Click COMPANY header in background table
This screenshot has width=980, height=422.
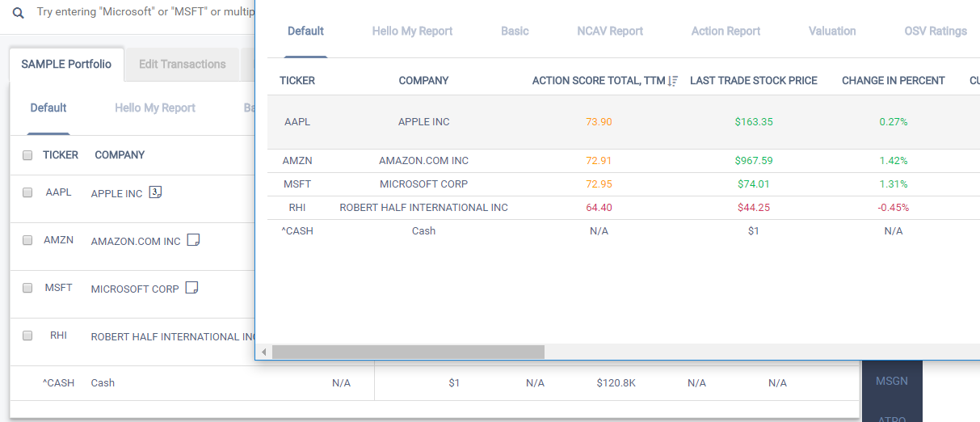[x=120, y=155]
